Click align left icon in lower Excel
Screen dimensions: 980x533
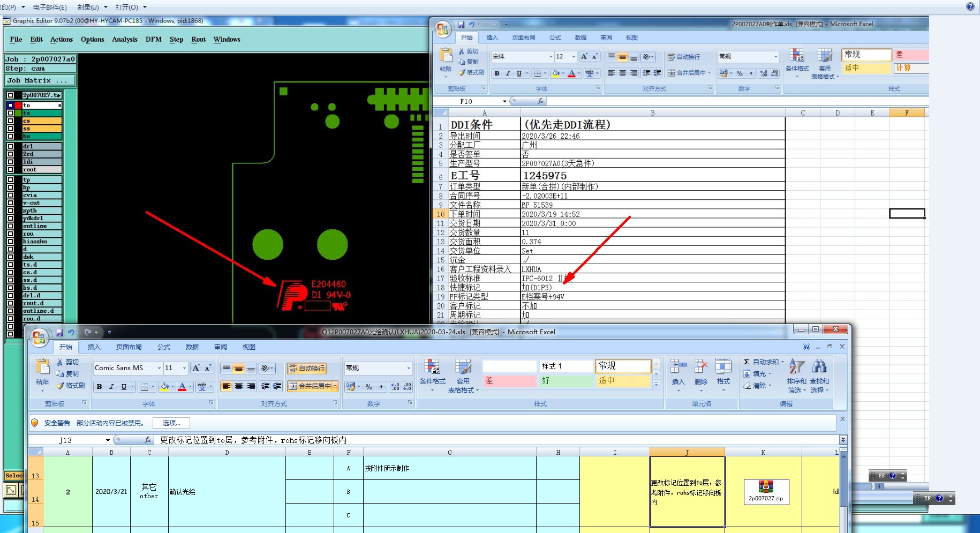pos(227,386)
